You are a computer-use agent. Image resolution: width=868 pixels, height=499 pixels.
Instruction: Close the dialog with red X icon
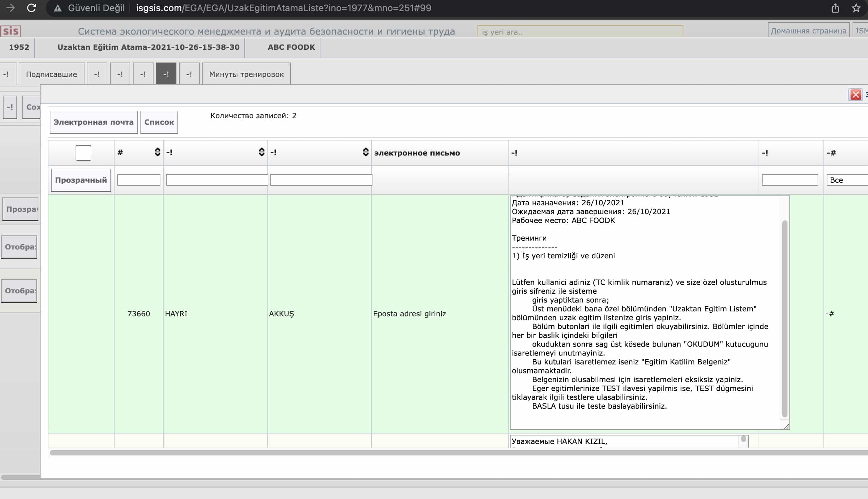[855, 95]
